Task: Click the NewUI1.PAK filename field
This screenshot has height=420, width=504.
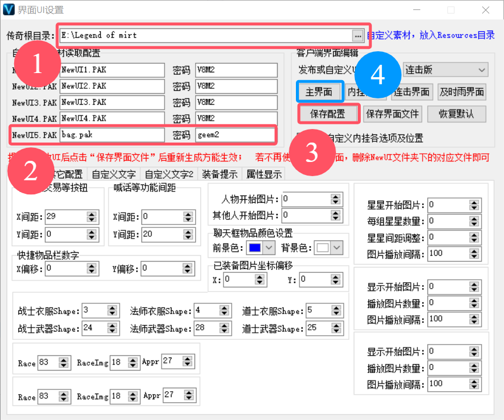Action: [x=112, y=70]
